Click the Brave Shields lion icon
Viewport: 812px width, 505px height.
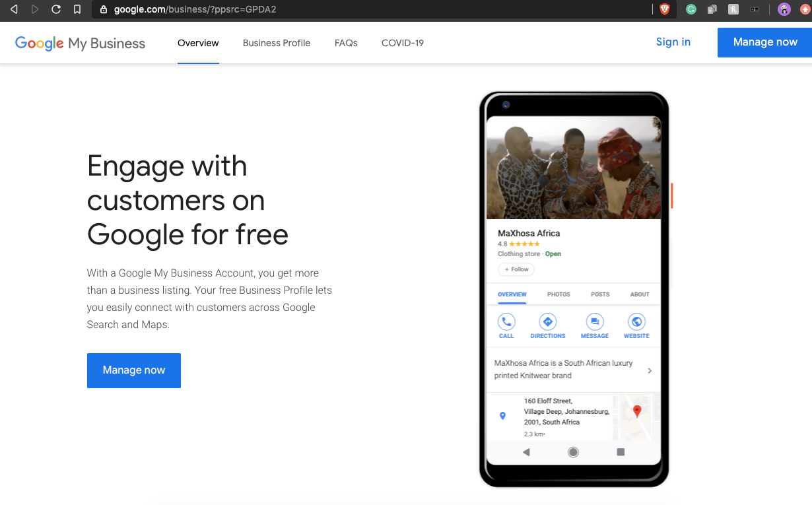(665, 9)
